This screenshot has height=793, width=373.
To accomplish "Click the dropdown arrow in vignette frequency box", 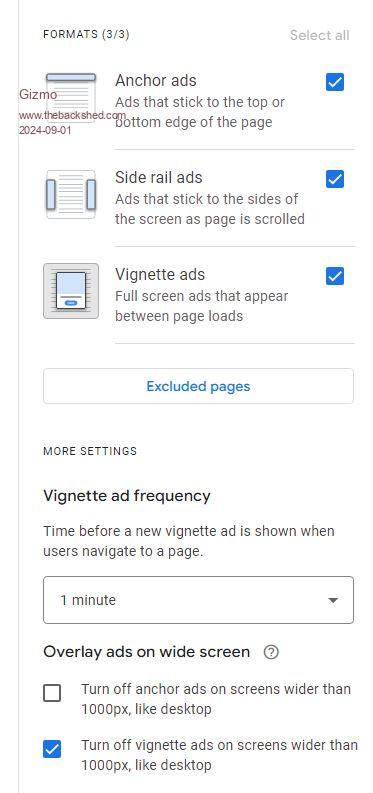I will (x=333, y=600).
